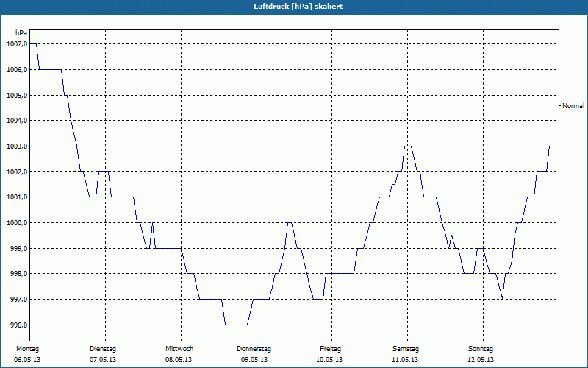Select the 'hPa' unit label
Viewport: 588px width, 368px height.
(21, 33)
